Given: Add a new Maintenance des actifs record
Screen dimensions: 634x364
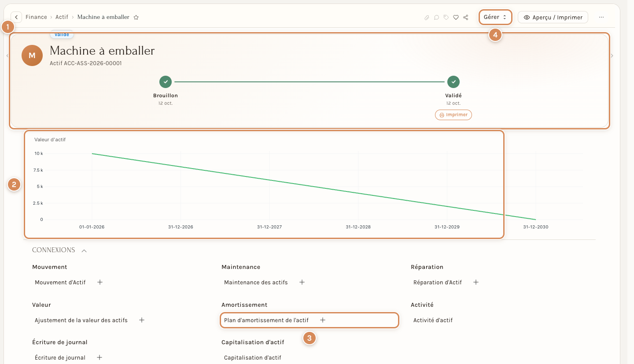Looking at the screenshot, I should [302, 282].
